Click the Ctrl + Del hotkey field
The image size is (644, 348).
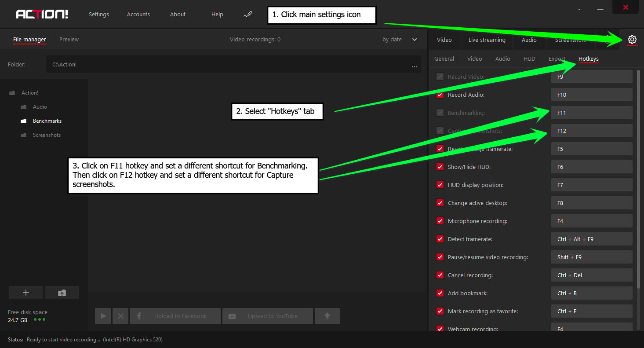[x=592, y=275]
